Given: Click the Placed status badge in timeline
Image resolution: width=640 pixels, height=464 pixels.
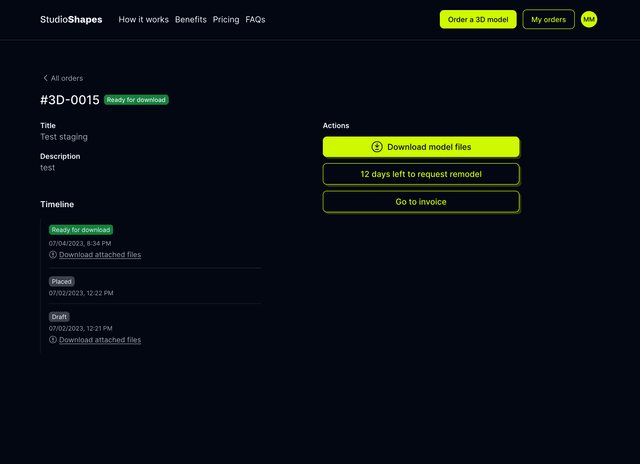Looking at the screenshot, I should click(62, 282).
